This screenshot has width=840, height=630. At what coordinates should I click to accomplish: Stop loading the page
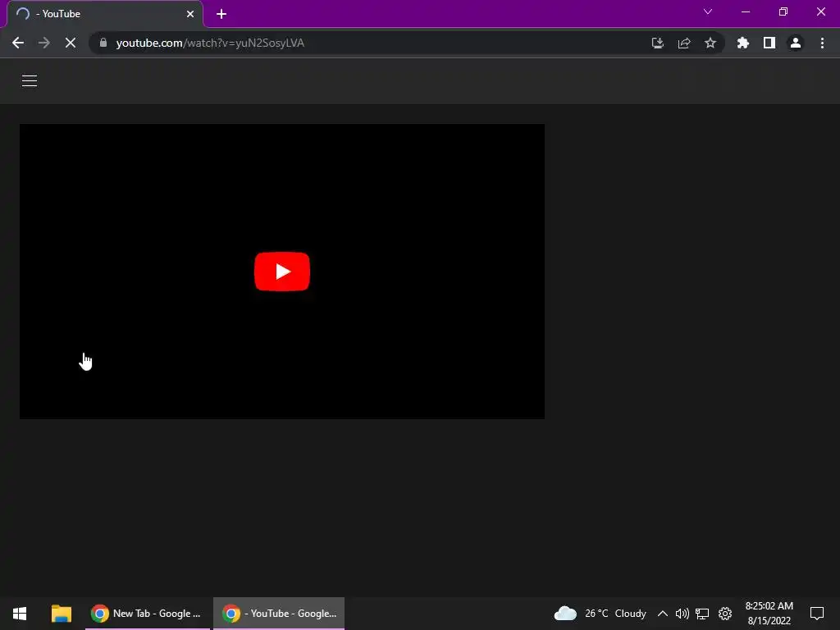pos(71,43)
